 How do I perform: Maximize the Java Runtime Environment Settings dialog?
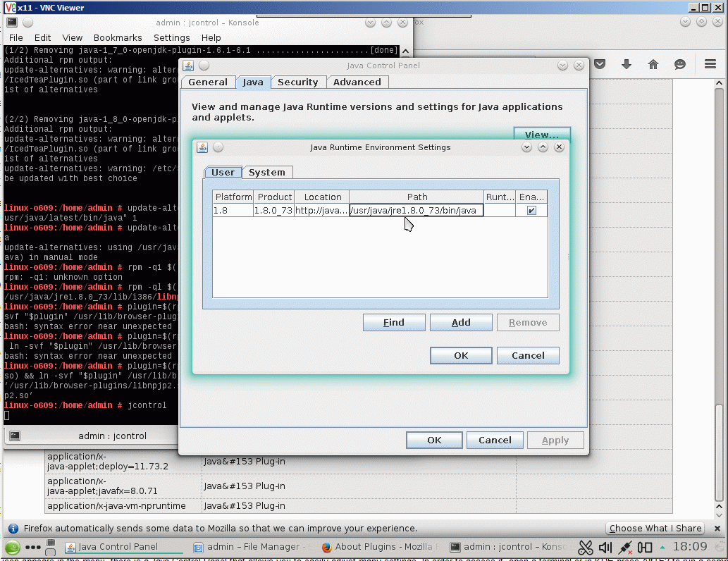tap(543, 147)
